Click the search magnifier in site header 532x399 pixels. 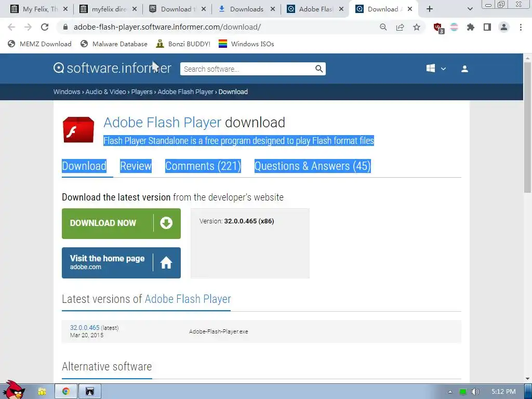click(319, 69)
